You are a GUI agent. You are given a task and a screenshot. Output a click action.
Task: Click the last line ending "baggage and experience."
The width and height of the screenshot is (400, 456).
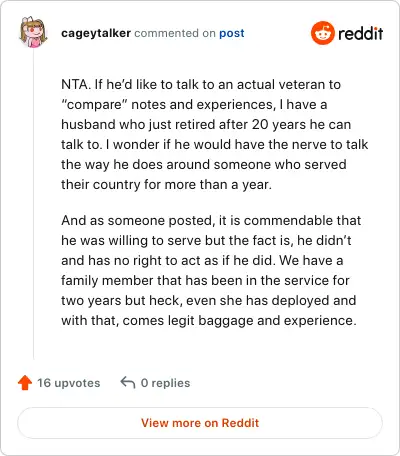(209, 320)
